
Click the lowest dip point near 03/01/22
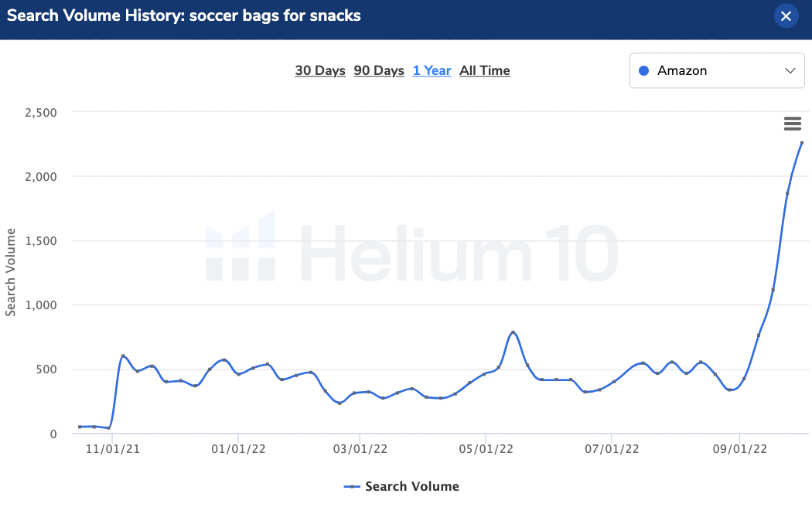point(339,403)
